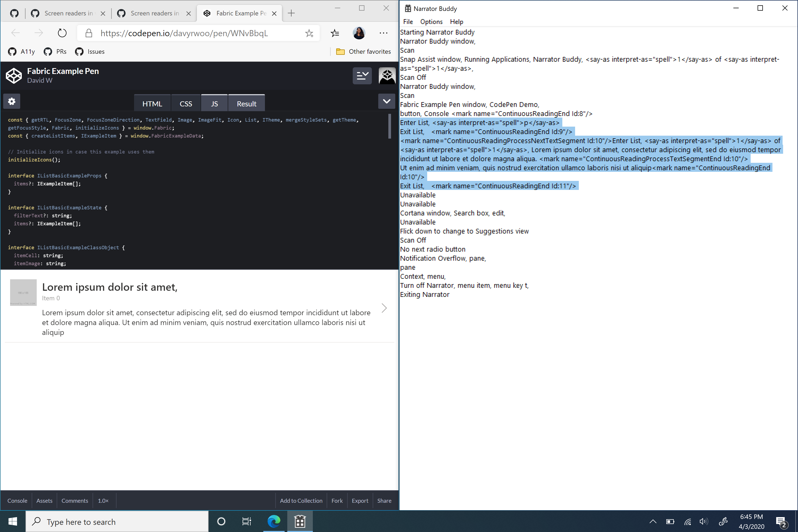Expand list item 0 with its chevron
The image size is (798, 532).
384,308
